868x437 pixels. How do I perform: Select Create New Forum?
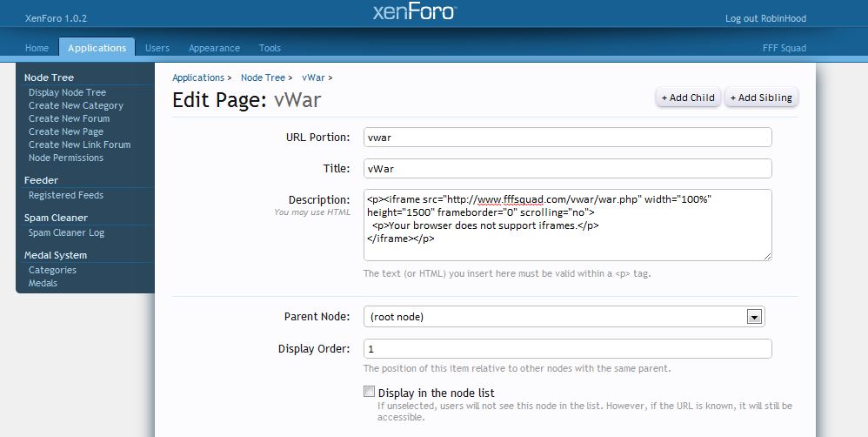tap(70, 118)
